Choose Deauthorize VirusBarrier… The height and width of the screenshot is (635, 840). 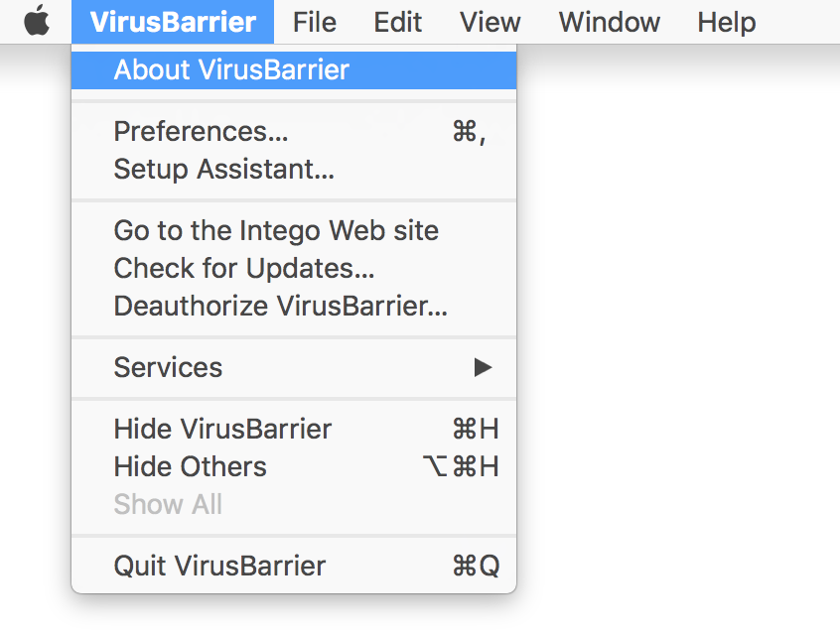point(294,307)
